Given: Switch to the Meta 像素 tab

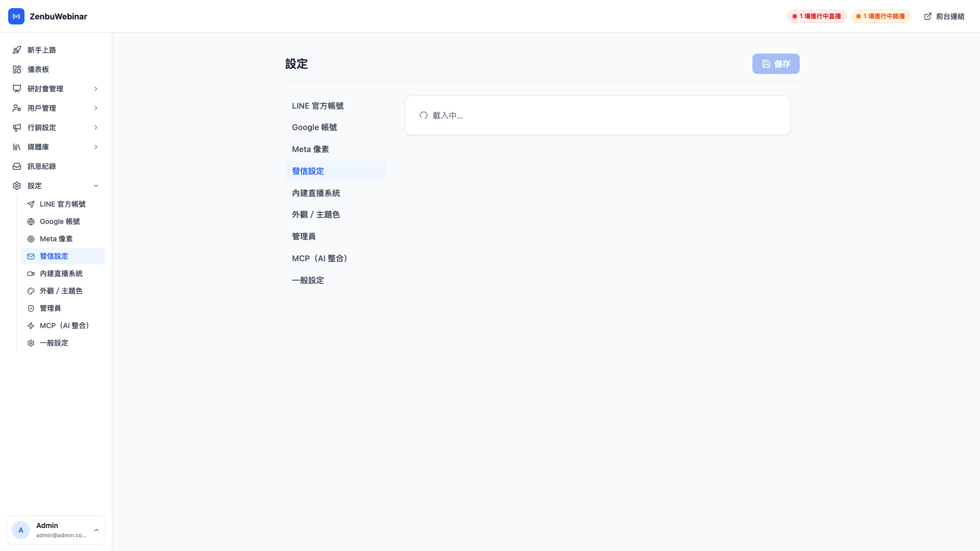Looking at the screenshot, I should pos(336,149).
